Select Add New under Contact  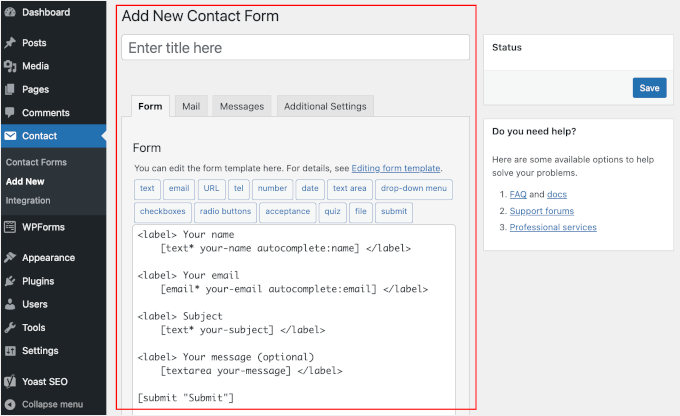coord(25,181)
